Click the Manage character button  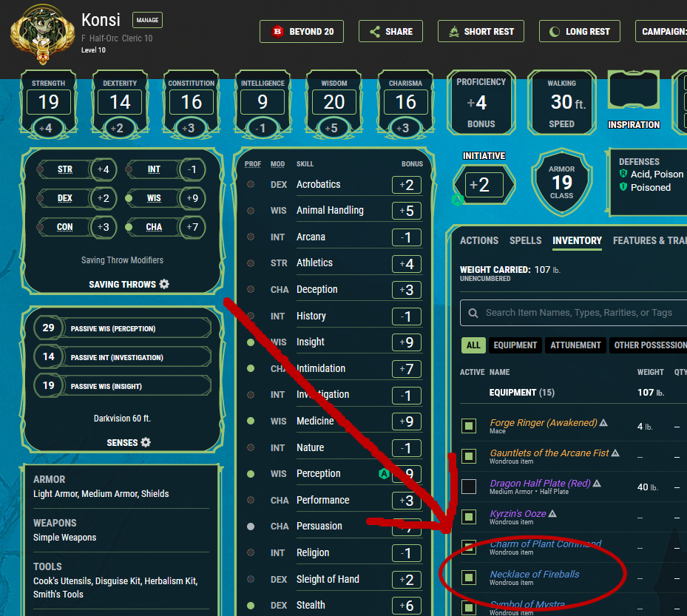click(x=147, y=20)
